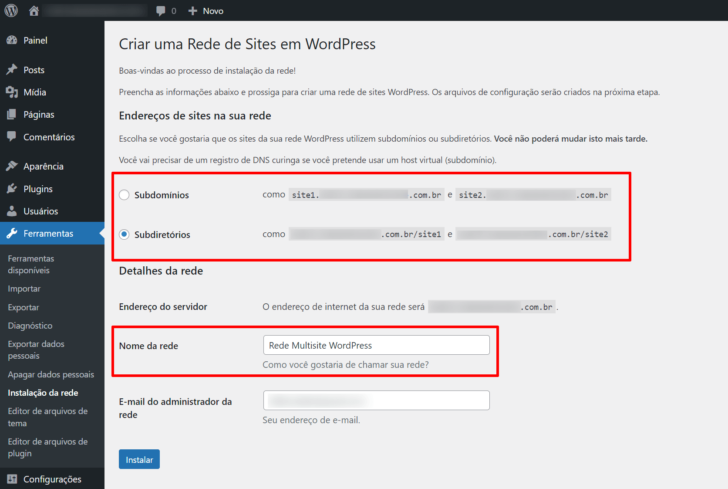Open the Ferramentas menu item
This screenshot has width=728, height=489.
pos(52,233)
